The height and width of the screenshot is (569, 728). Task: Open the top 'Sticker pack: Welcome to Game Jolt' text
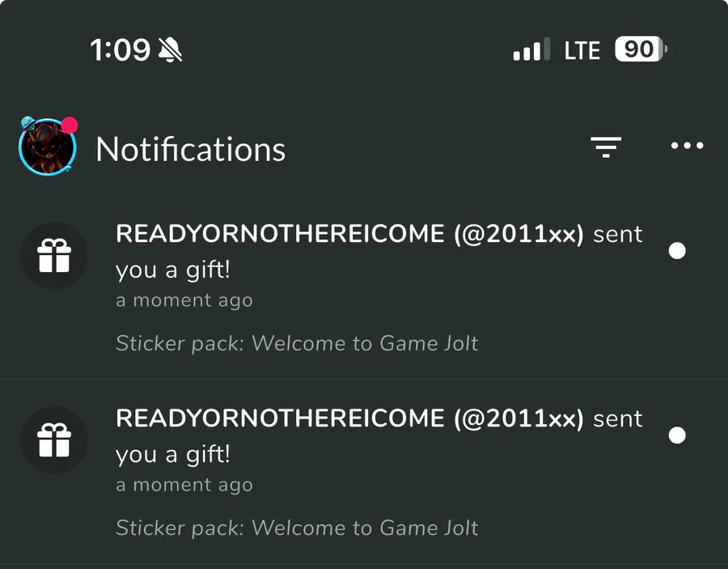297,344
